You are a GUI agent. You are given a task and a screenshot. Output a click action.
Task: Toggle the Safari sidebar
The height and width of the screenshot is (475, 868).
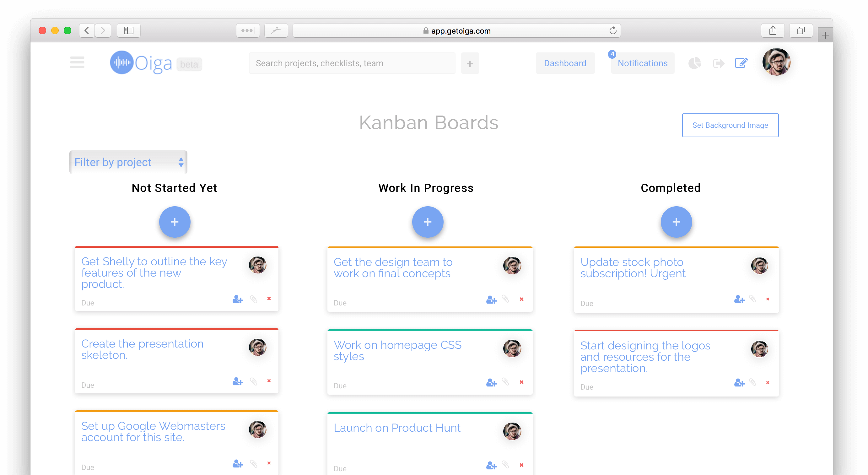[129, 31]
